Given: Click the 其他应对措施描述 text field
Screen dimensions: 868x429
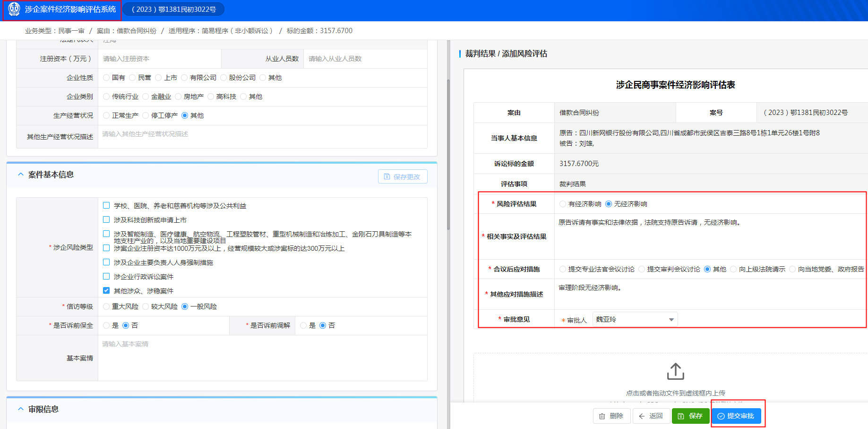Looking at the screenshot, I should tap(711, 294).
